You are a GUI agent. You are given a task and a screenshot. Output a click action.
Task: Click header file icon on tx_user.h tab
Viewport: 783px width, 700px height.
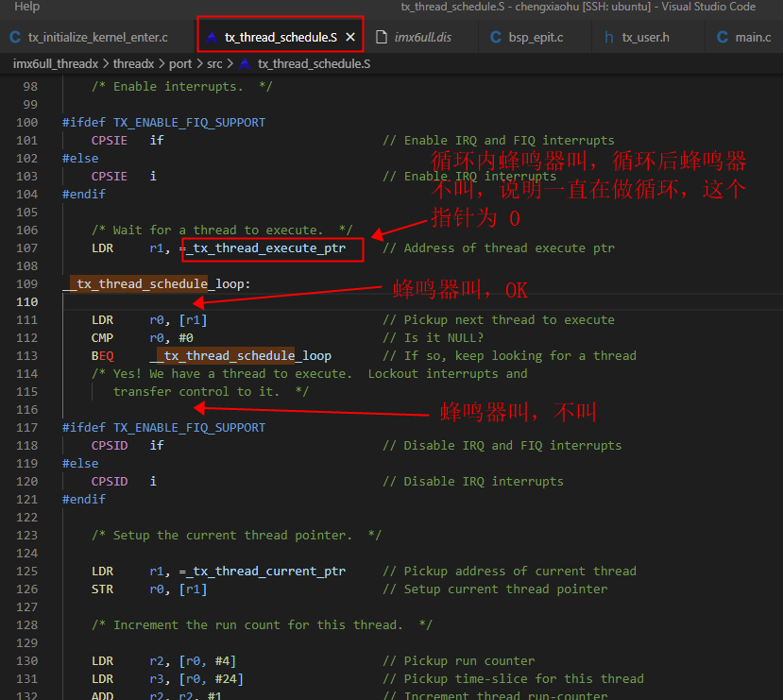(608, 38)
